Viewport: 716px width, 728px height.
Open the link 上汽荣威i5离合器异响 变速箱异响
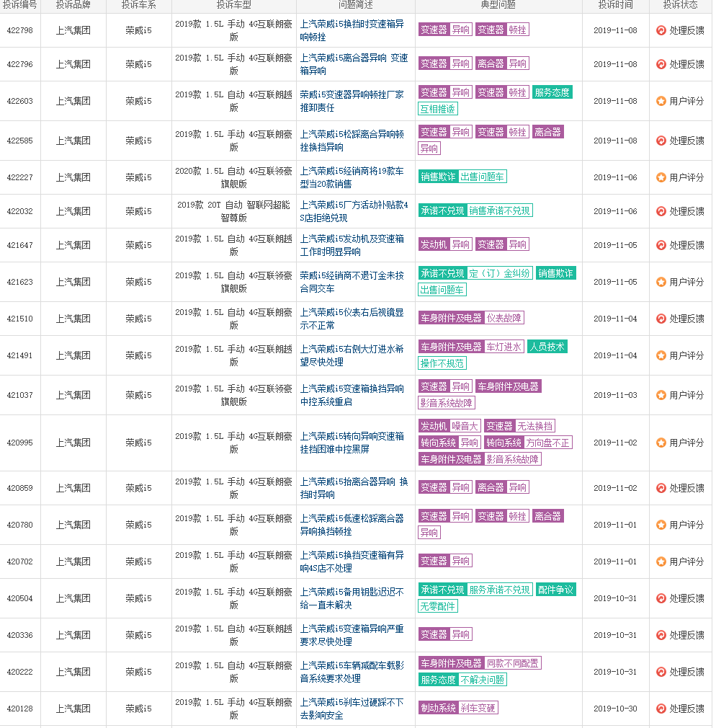click(354, 64)
